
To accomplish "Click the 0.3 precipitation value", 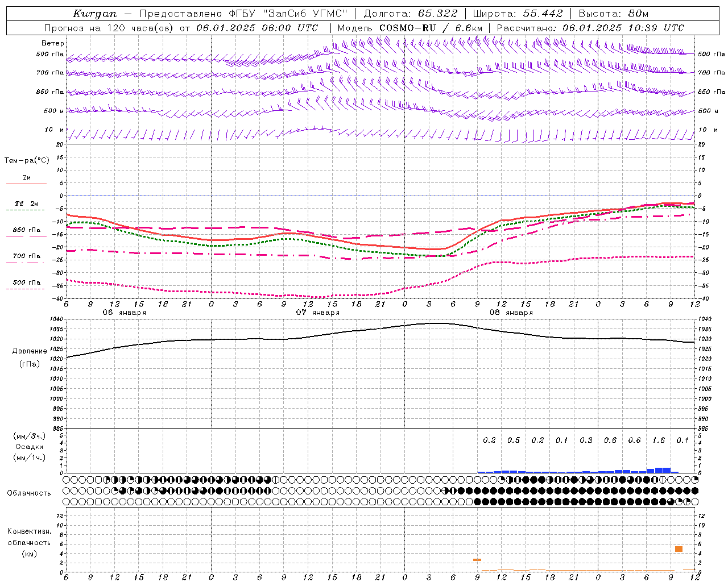I will 586,440.
